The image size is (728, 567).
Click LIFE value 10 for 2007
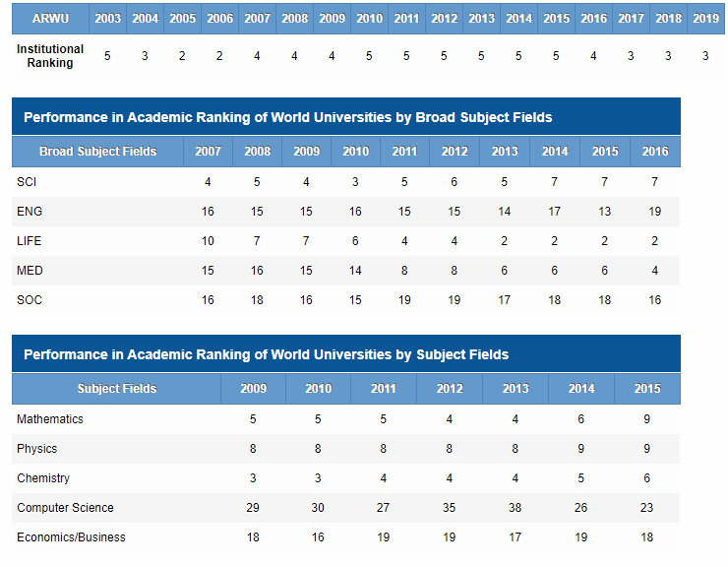pos(208,241)
